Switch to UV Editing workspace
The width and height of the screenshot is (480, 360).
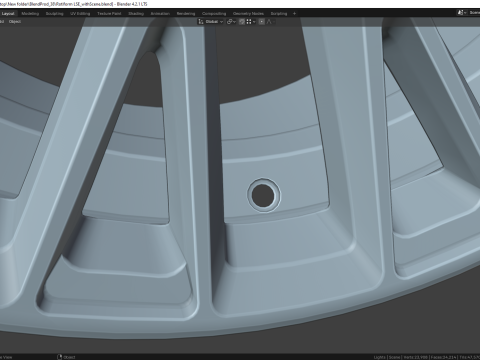pyautogui.click(x=80, y=14)
